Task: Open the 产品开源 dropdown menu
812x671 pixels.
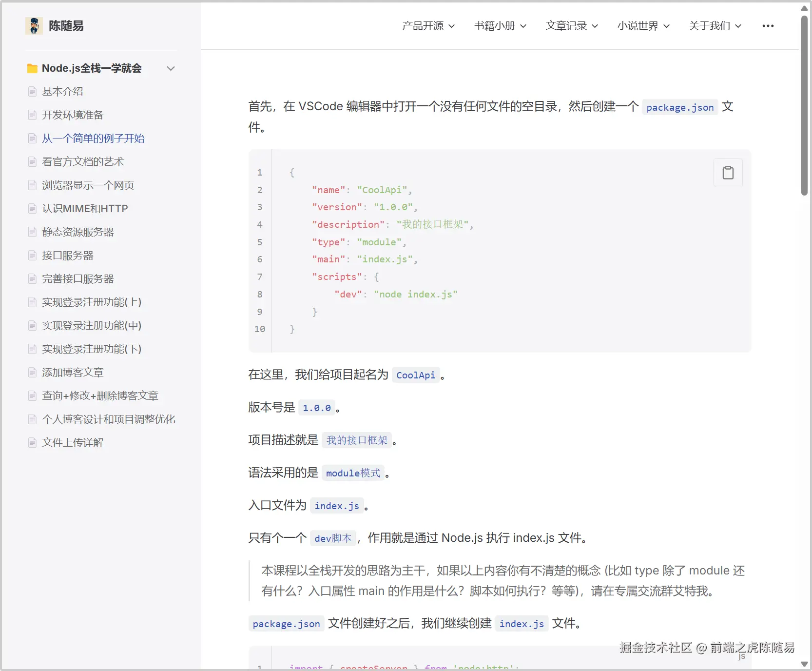Action: point(428,26)
